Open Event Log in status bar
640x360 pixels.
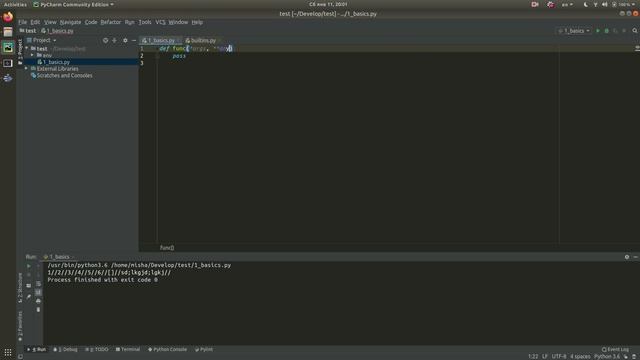pyautogui.click(x=615, y=349)
